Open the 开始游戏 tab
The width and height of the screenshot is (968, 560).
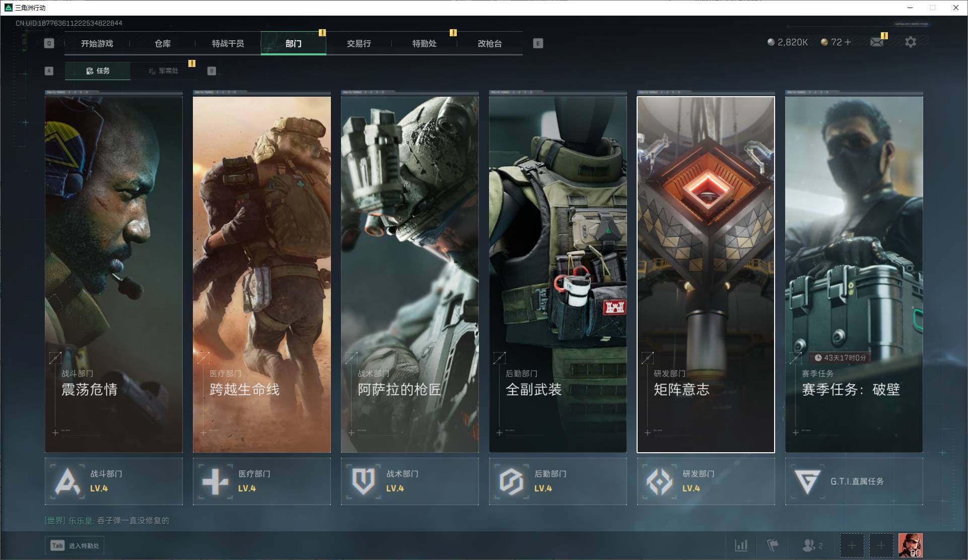[x=97, y=43]
